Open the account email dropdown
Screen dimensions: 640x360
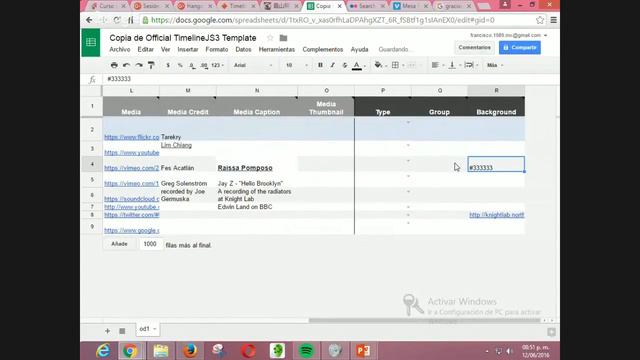[509, 36]
